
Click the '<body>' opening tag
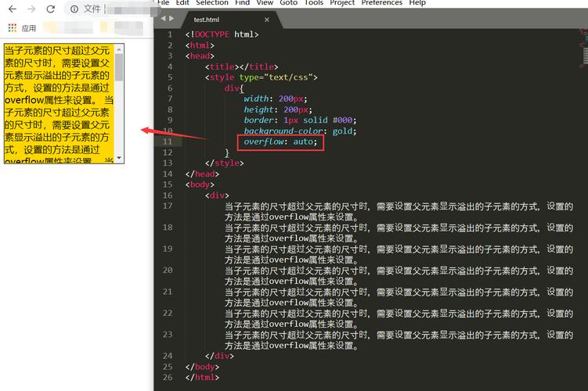click(200, 185)
